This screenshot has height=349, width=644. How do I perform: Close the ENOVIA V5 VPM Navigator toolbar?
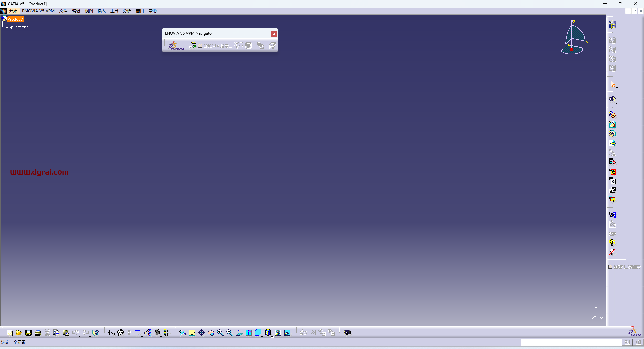[274, 34]
